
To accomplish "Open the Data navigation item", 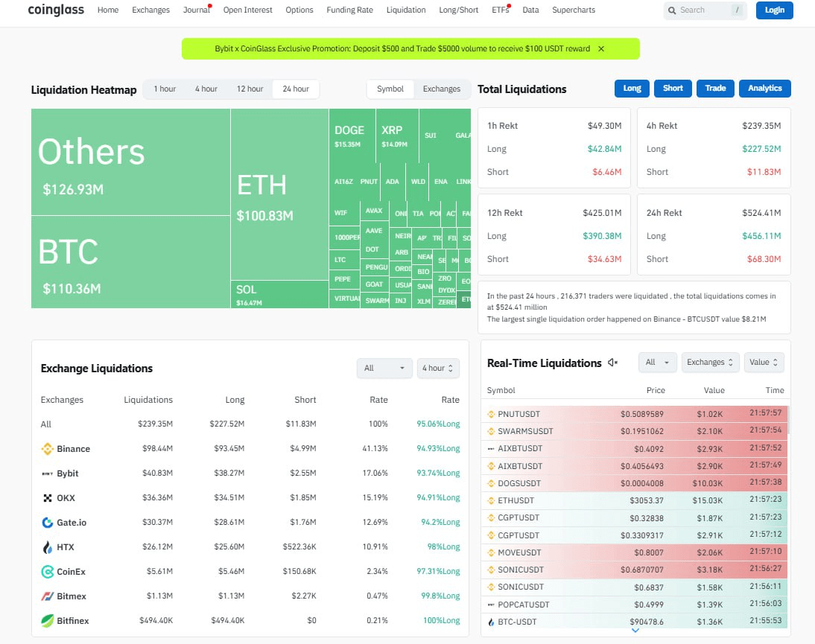I will click(530, 10).
